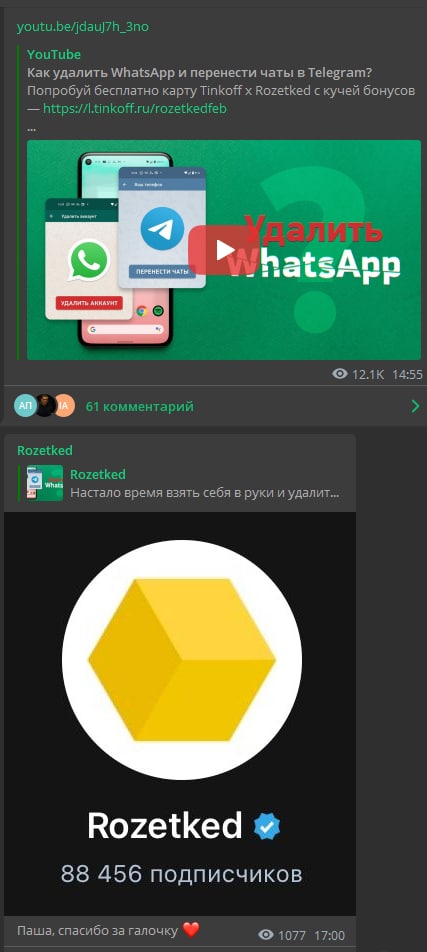Viewport: 427px width, 952px height.
Task: Click the АП commenter avatar
Action: (26, 406)
